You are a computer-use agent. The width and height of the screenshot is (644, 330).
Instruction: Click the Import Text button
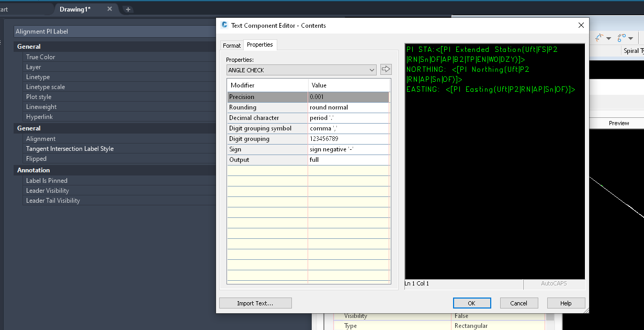tap(255, 303)
